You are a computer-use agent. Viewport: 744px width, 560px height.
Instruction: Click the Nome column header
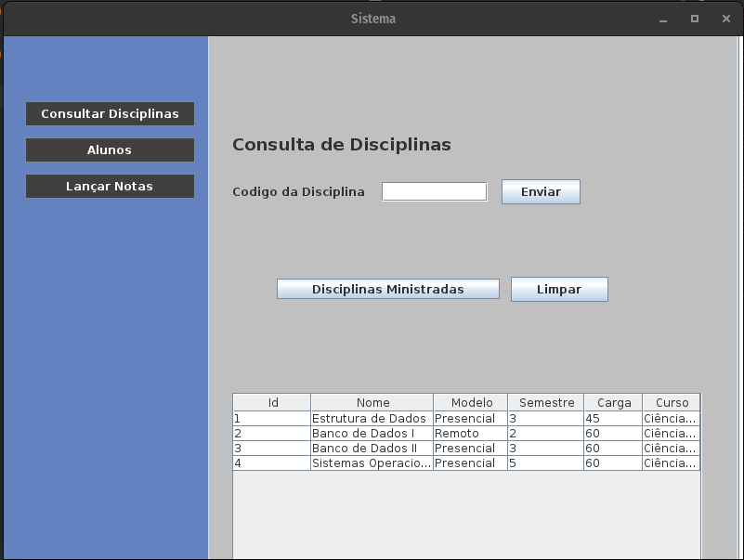coord(372,402)
